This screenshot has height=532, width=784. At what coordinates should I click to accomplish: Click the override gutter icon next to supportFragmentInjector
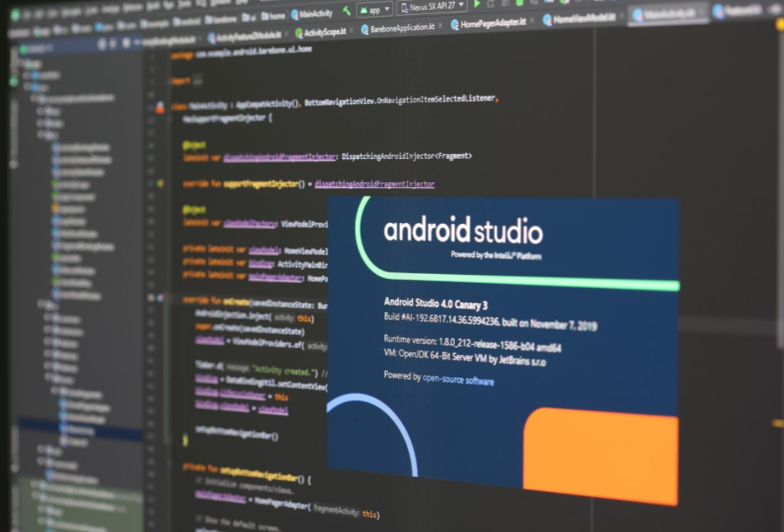click(x=161, y=183)
